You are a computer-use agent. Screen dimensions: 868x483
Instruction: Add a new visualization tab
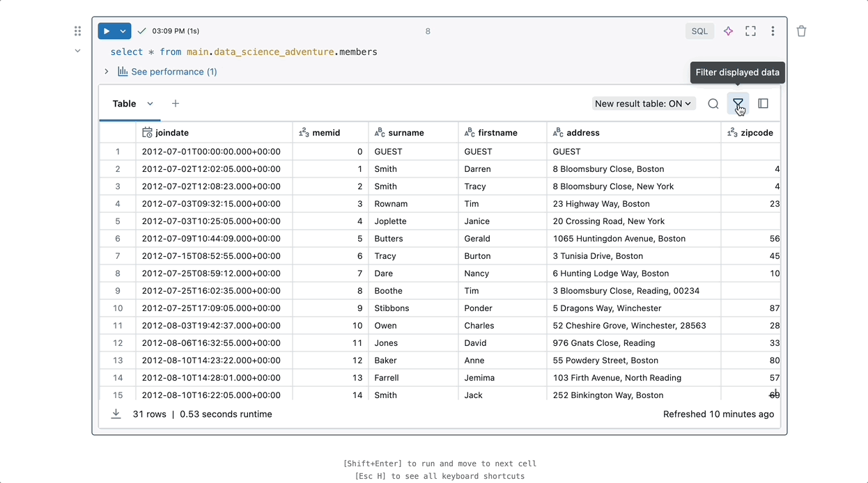(176, 104)
